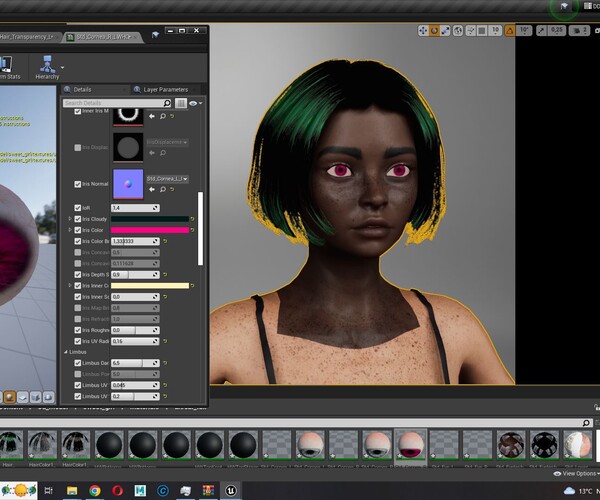The width and height of the screenshot is (600, 500).
Task: Expand the Iris Inner Color channels
Action: point(70,285)
